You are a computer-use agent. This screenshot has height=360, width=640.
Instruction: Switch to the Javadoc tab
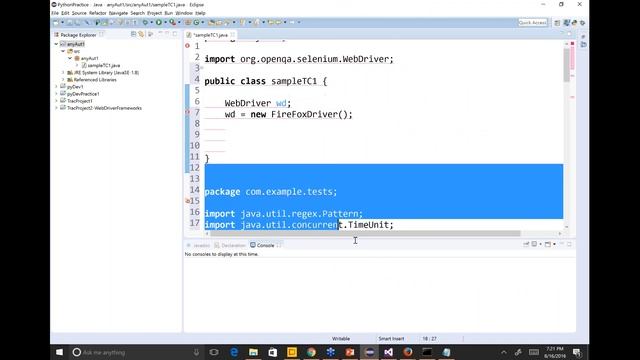click(198, 245)
